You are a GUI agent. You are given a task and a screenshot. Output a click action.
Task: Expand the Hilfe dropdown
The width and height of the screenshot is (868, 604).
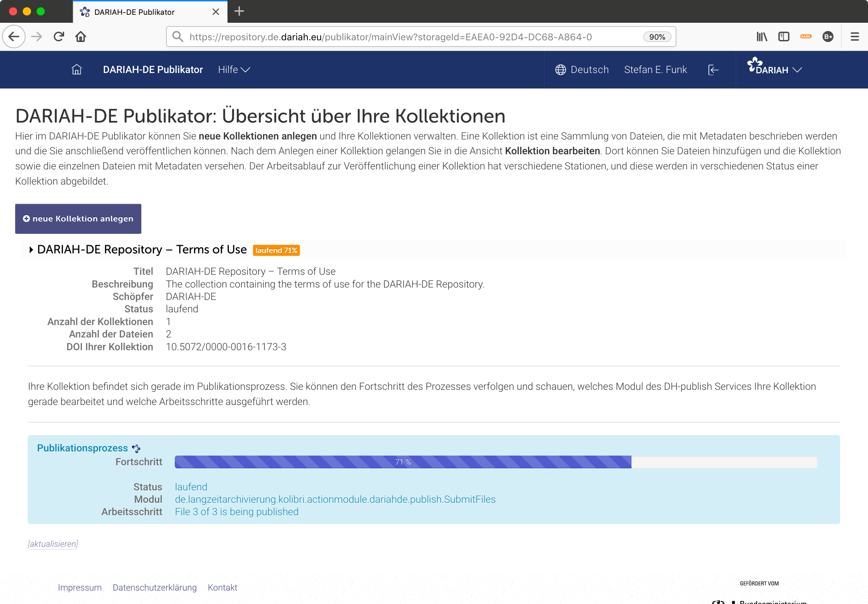tap(234, 70)
